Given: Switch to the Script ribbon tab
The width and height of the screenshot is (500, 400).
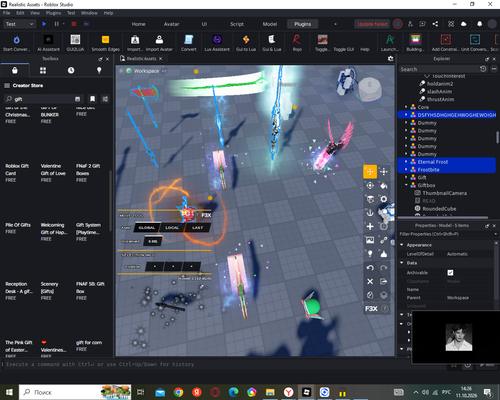Looking at the screenshot, I should [x=237, y=24].
